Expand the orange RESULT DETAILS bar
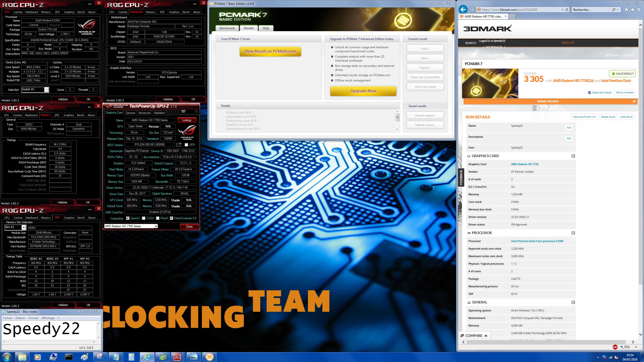Screen dimensions: 644x362 point(551,101)
